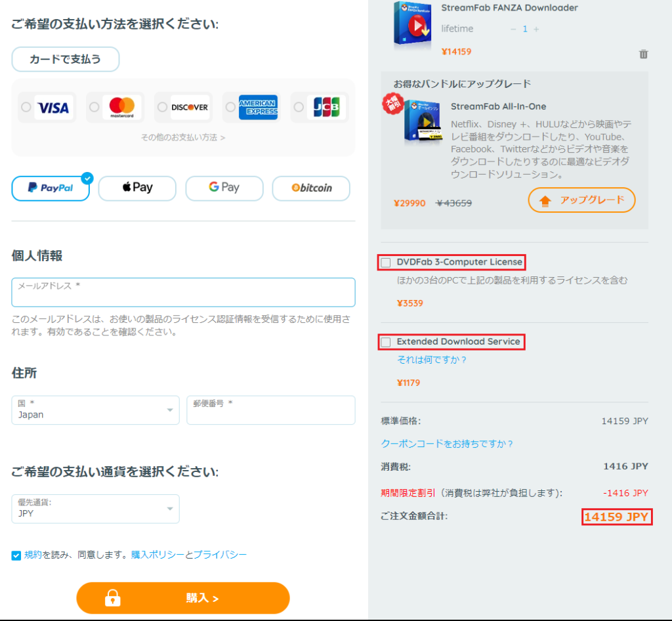Select the Visa card radio button
Screen dimensions: 672x621
click(26, 107)
